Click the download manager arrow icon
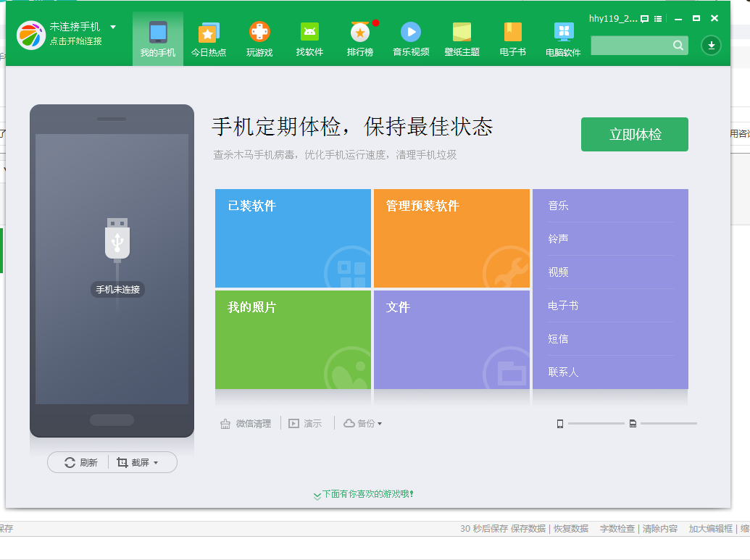The width and height of the screenshot is (750, 560). [x=712, y=46]
